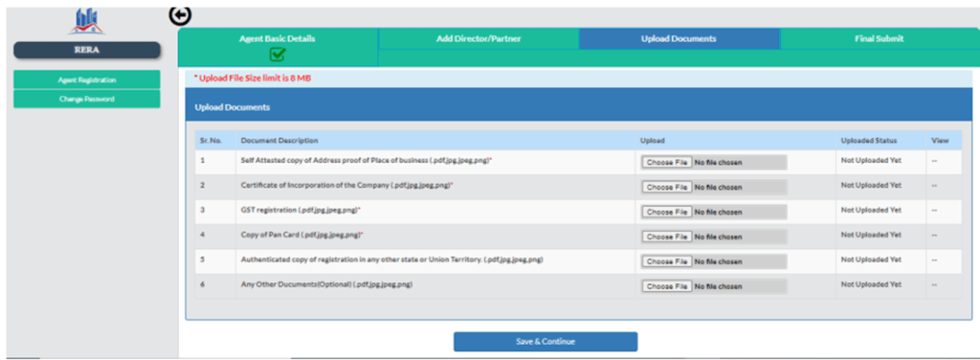Choose file for Address proof document

[667, 163]
